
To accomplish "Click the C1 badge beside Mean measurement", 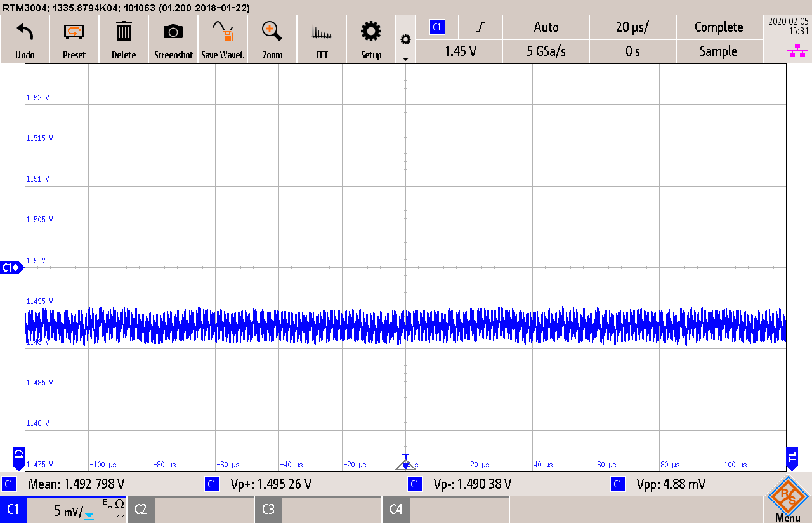I will click(x=9, y=484).
